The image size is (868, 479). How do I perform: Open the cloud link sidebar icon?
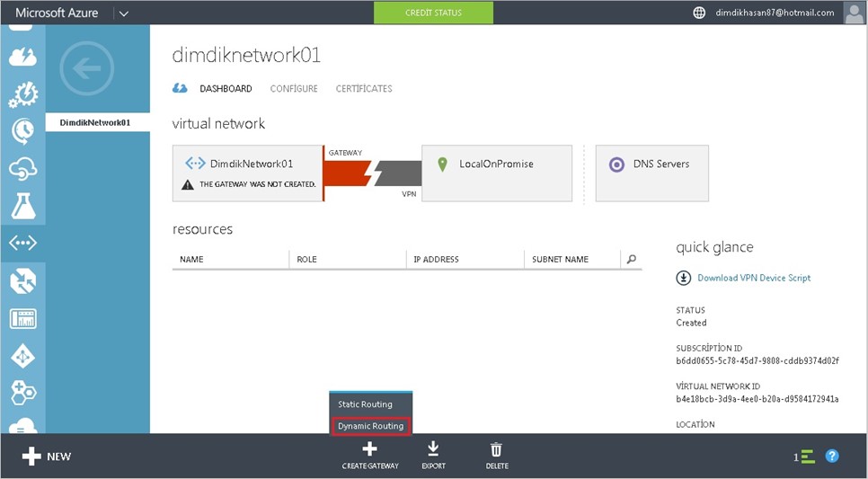(22, 169)
